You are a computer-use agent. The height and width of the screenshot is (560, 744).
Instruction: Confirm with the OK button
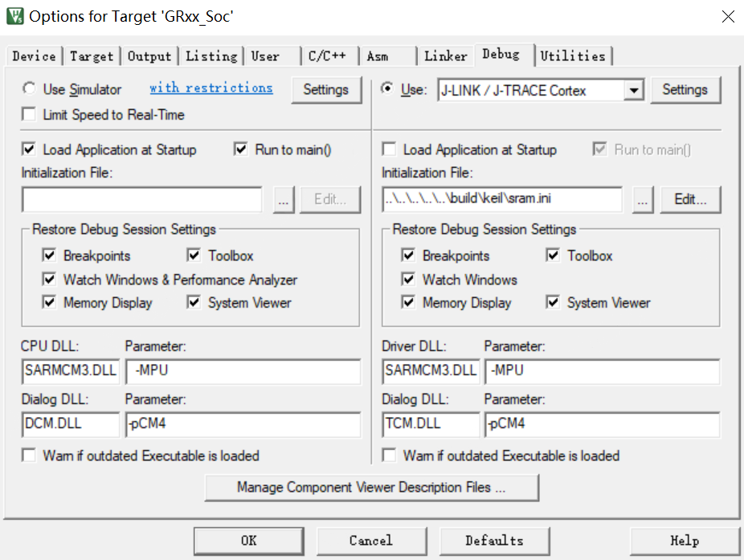click(248, 541)
